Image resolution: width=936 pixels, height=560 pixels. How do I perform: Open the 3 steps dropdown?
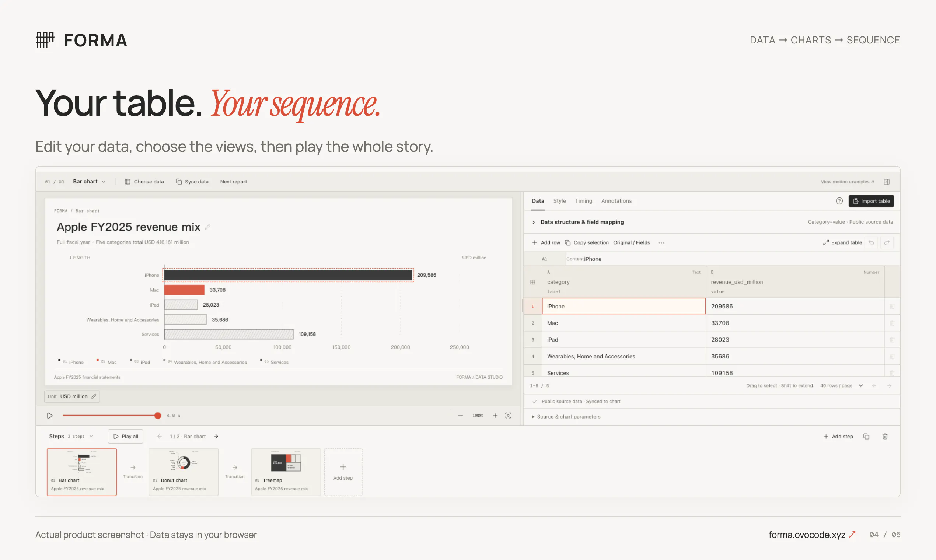(x=80, y=436)
